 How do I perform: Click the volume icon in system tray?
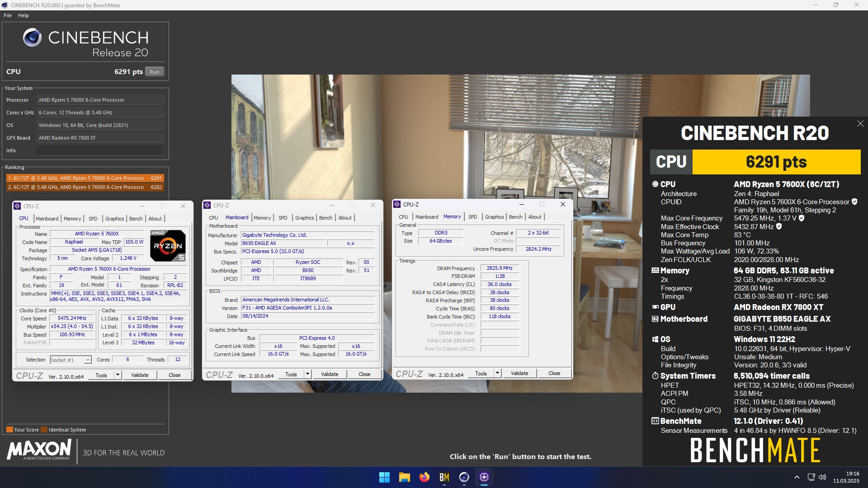point(822,477)
